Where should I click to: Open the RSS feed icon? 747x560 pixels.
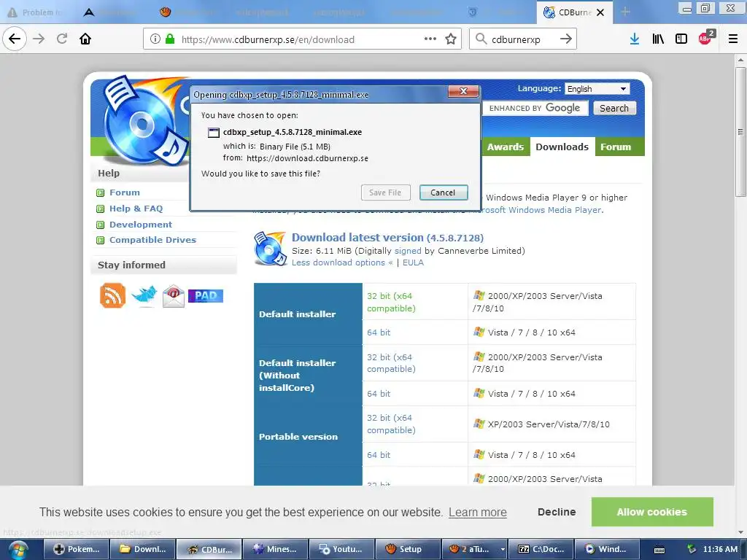pos(112,295)
